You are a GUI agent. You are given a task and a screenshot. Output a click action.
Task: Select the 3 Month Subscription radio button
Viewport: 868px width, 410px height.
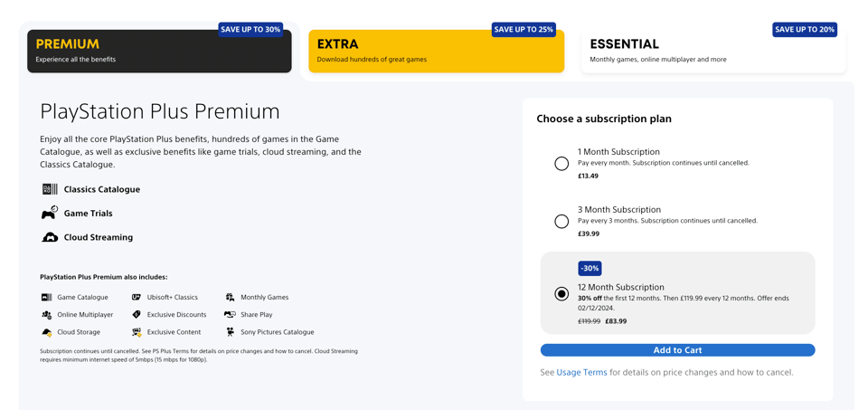561,222
